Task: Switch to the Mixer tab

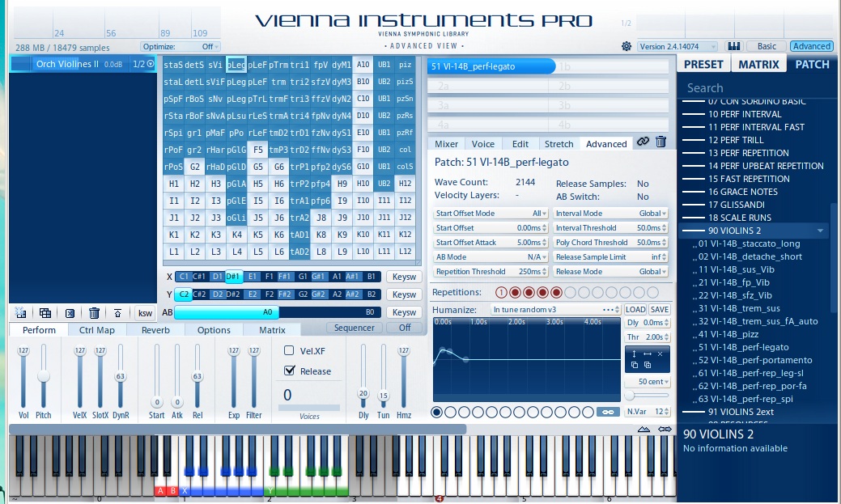Action: (x=446, y=144)
